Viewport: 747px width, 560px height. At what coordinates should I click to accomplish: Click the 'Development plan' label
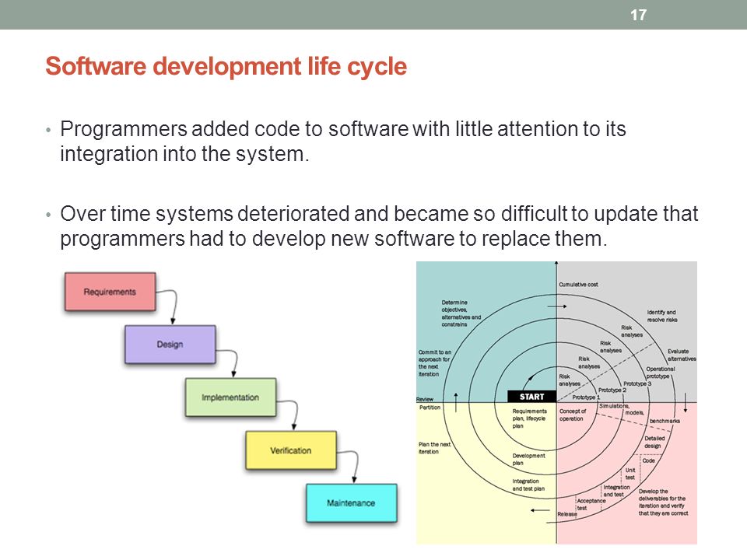(529, 459)
